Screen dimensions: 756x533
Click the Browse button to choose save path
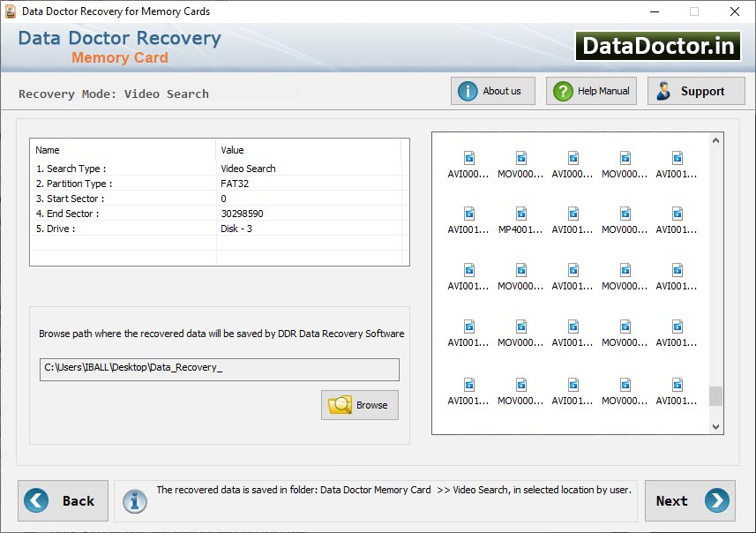tap(359, 404)
